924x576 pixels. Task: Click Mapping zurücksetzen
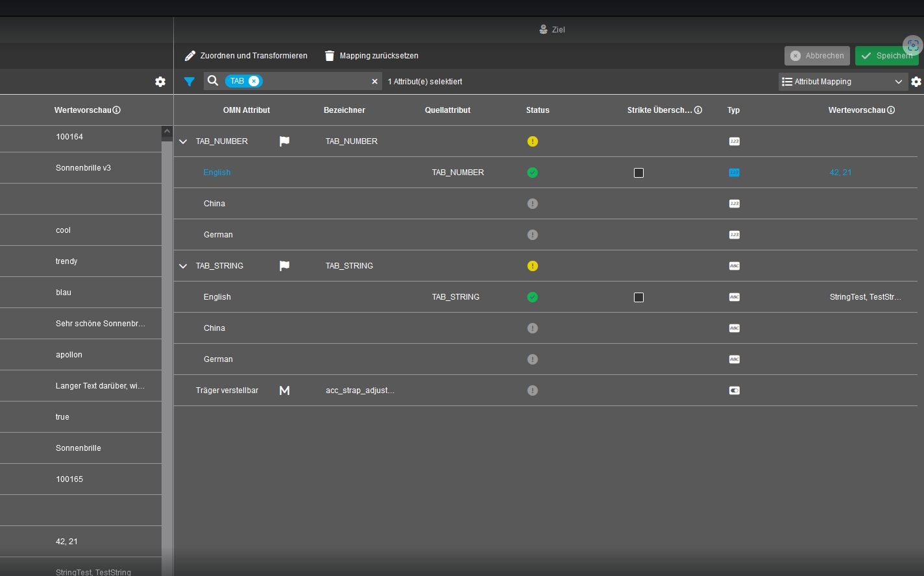[x=371, y=56]
